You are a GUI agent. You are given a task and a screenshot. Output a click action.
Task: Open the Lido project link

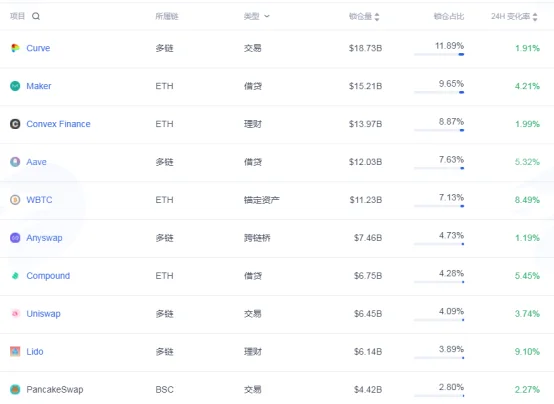pyautogui.click(x=35, y=352)
